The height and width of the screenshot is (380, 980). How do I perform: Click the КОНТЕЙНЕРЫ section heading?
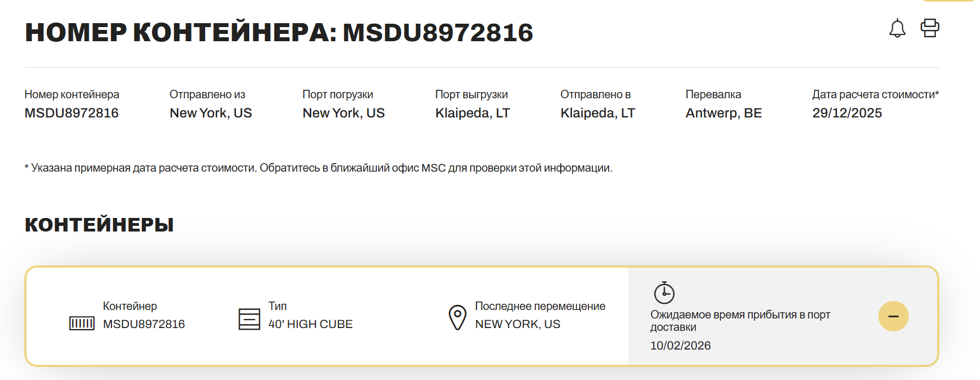pos(99,225)
